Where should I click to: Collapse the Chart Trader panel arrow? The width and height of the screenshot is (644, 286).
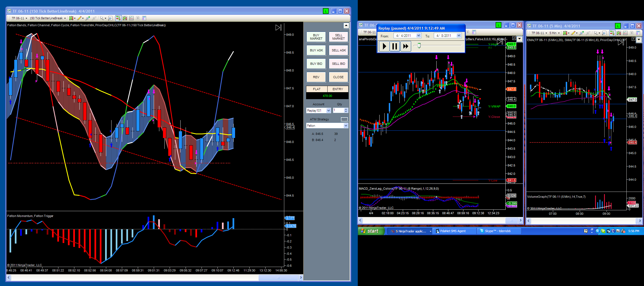pyautogui.click(x=346, y=26)
